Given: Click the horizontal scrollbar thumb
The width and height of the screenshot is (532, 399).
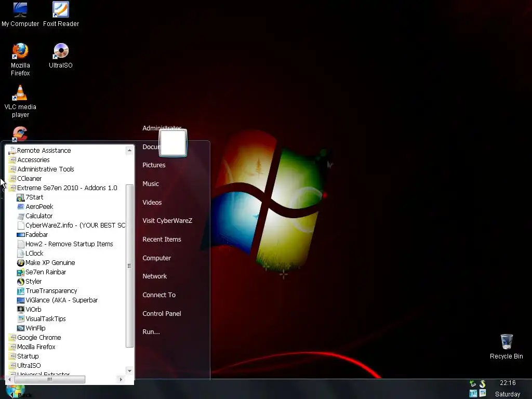Looking at the screenshot, I should (49, 379).
